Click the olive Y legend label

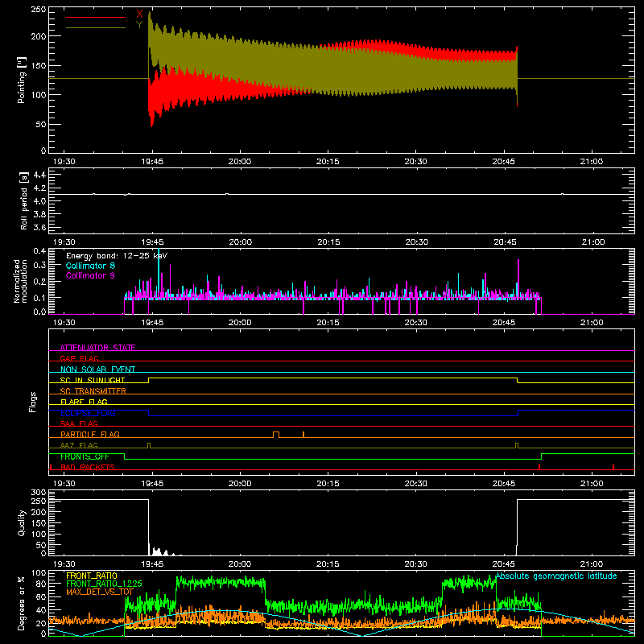pos(139,25)
